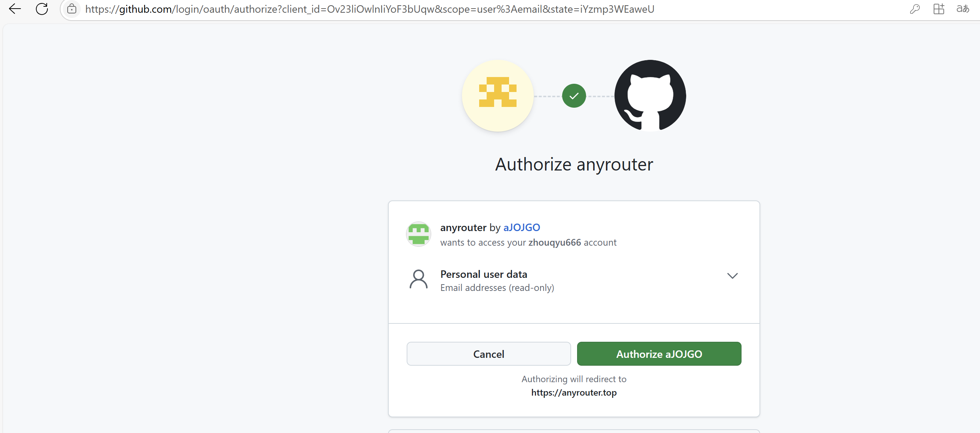Open site info via the lock icon
The width and height of the screenshot is (980, 433).
point(71,9)
